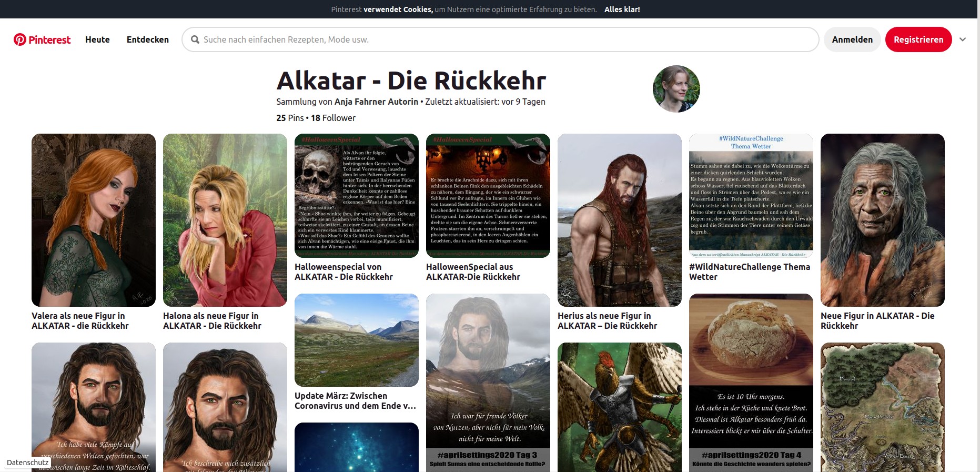The width and height of the screenshot is (980, 472).
Task: Accept cookies with Alles klar!
Action: coord(622,9)
